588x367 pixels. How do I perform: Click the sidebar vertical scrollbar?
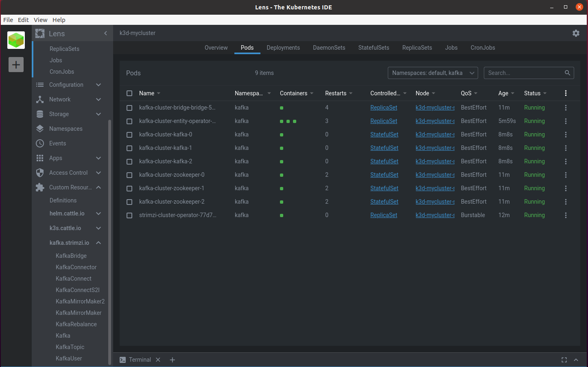[x=109, y=242]
